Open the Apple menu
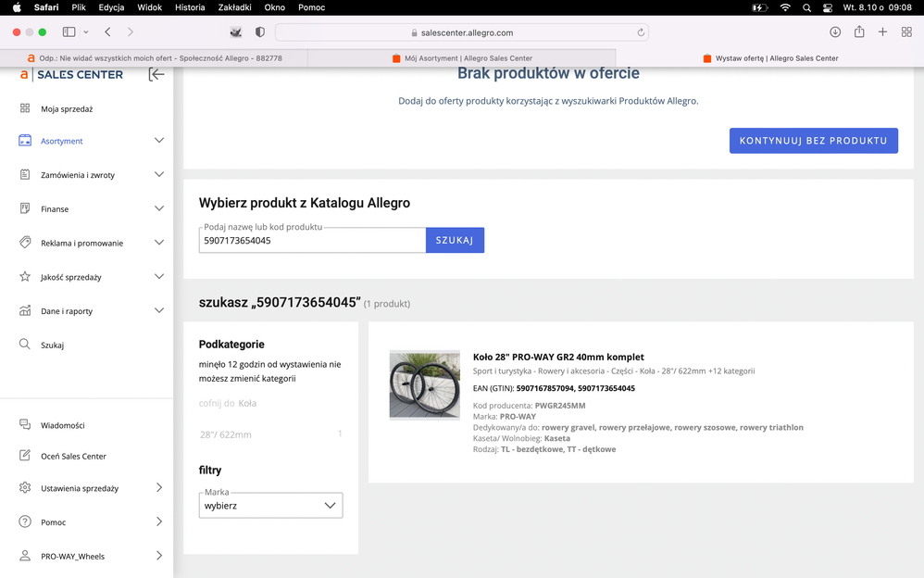The image size is (924, 578). tap(17, 7)
